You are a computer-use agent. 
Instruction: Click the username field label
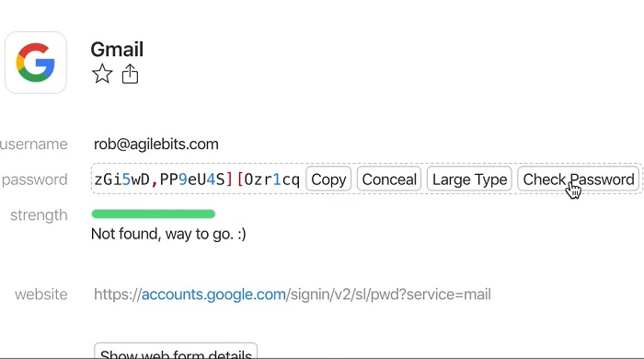click(34, 145)
